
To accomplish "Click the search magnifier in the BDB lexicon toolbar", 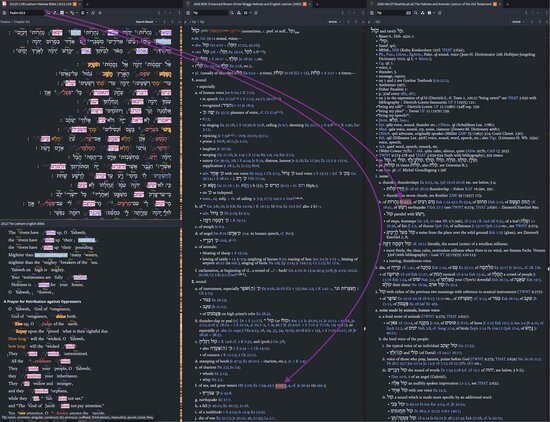I will tap(232, 13).
